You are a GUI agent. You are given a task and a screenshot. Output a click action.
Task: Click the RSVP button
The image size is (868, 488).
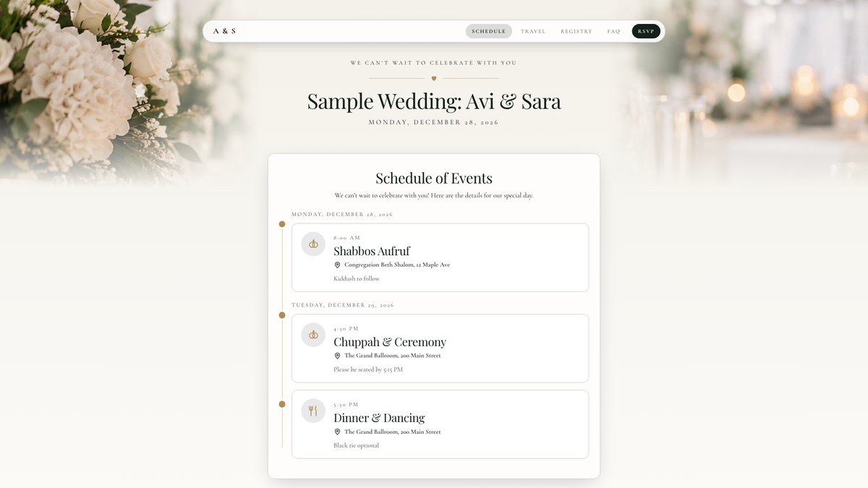tap(646, 31)
